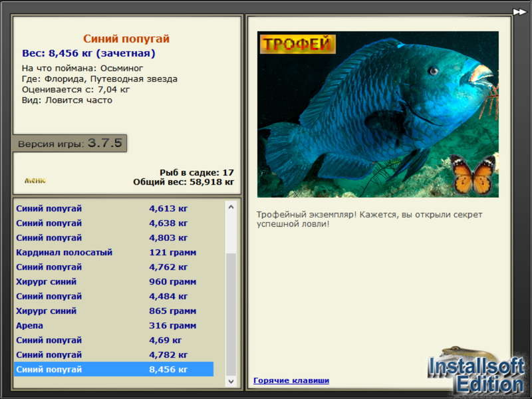Select the Кардинал полосатый 121 грамм row

[x=114, y=253]
